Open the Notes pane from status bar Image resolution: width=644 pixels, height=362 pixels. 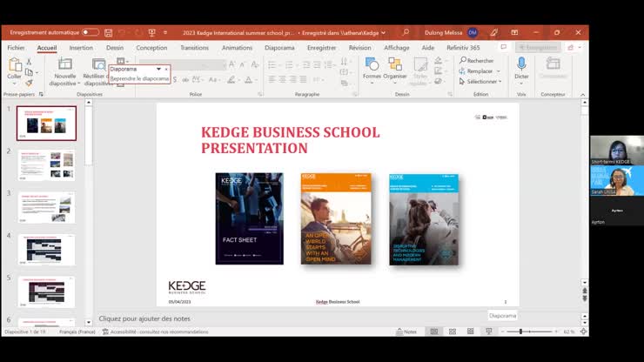point(406,332)
